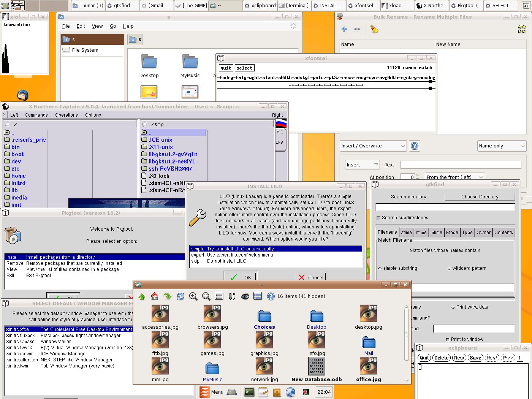Open the Insert / Overwrite dropdown

373,146
